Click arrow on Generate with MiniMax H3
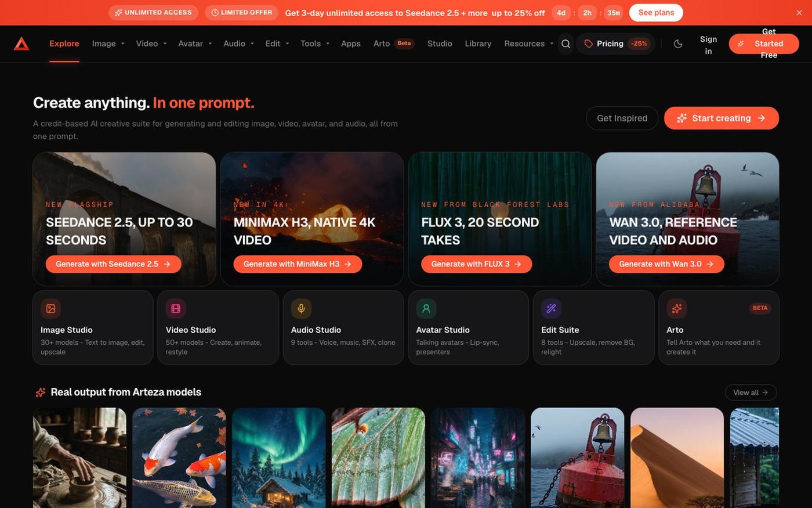Viewport: 812px width, 508px height. 348,264
